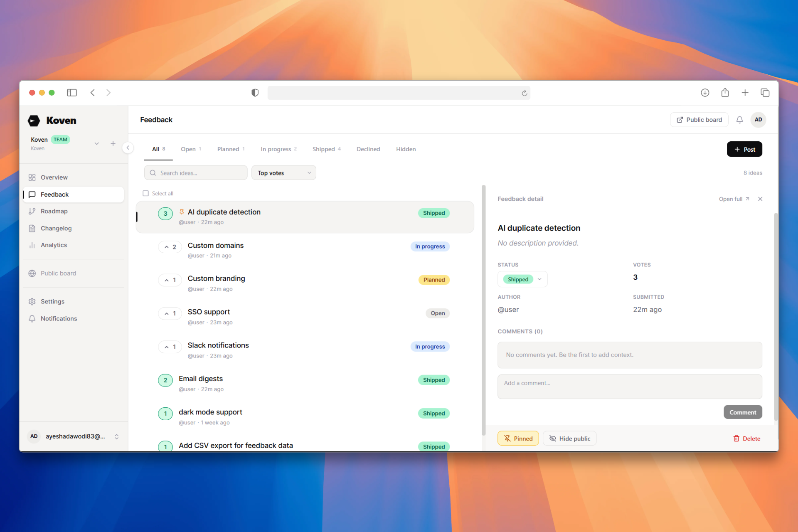Viewport: 798px width, 532px height.
Task: Show the tab overview icon
Action: tap(765, 93)
